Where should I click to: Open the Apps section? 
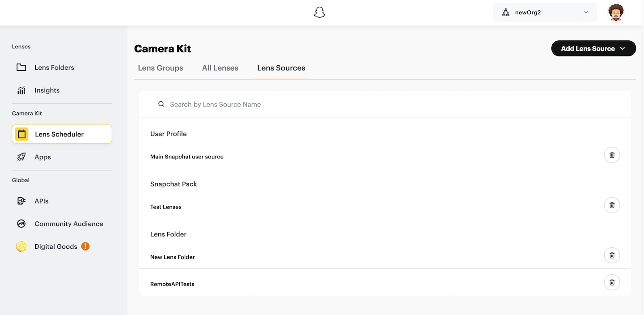(x=42, y=157)
